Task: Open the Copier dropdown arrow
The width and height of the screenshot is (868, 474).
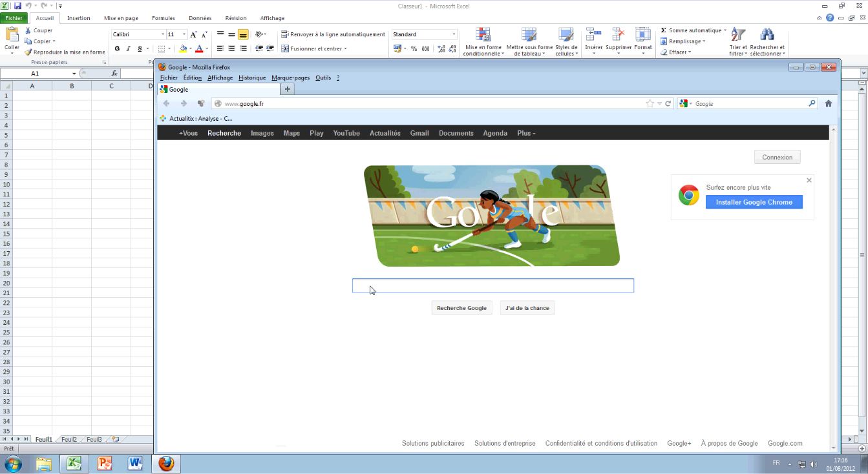Action: [54, 41]
